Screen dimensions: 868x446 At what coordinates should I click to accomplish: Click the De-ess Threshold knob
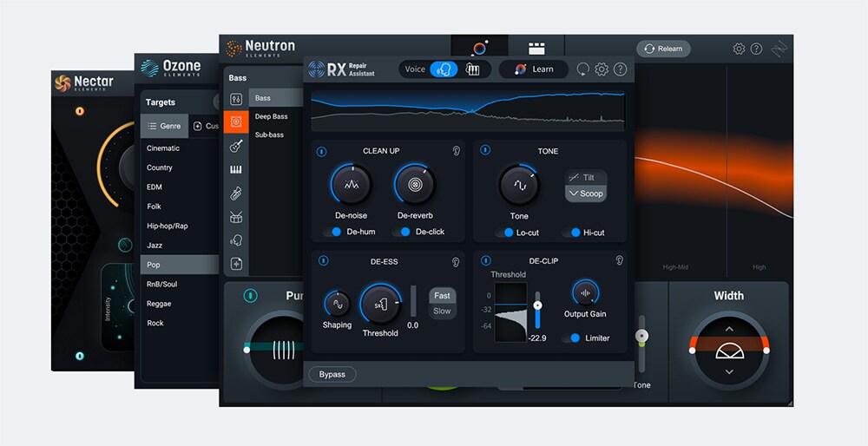(x=381, y=305)
